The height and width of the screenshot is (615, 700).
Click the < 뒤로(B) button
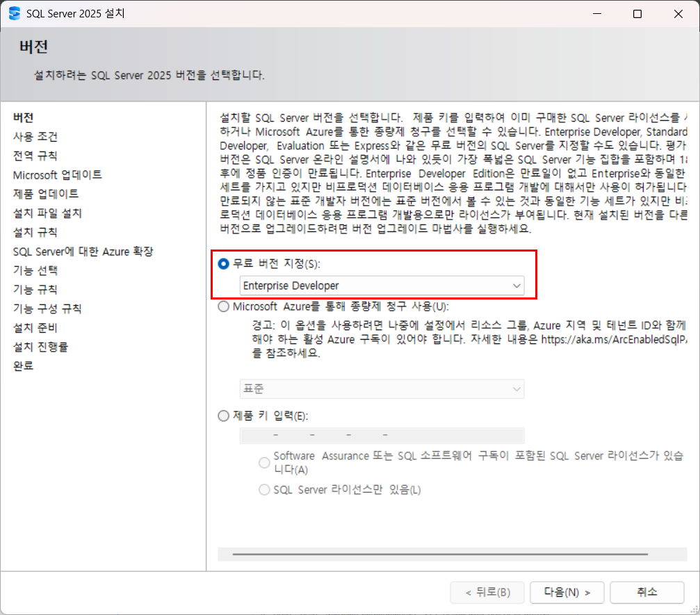[487, 592]
